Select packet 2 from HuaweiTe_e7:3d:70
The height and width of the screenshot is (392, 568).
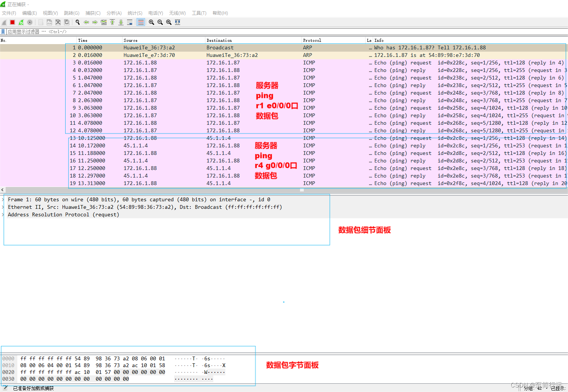[x=284, y=55]
